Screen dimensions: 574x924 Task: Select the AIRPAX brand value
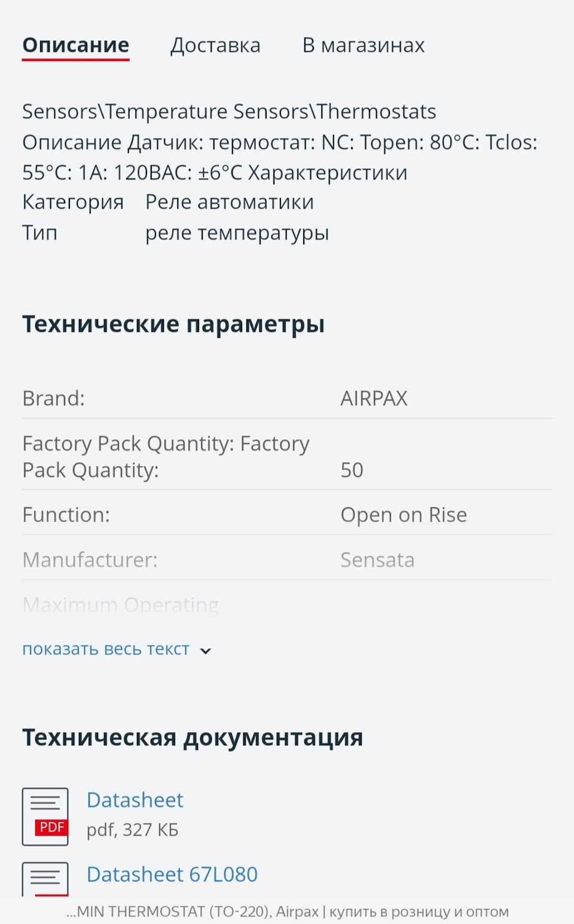(x=374, y=399)
